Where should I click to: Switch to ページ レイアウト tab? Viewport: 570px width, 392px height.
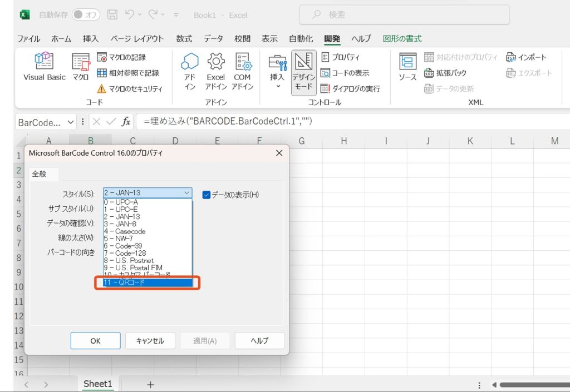(x=137, y=38)
